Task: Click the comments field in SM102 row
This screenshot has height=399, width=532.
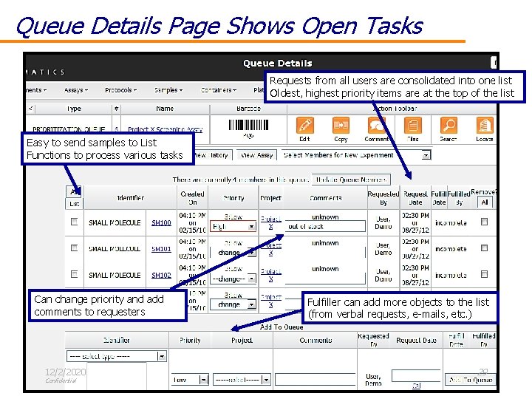Action: click(325, 279)
